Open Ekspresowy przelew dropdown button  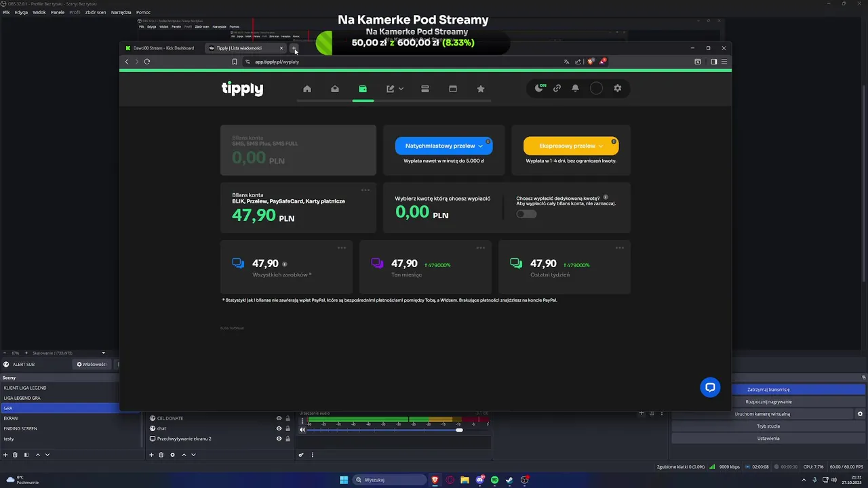coord(571,146)
